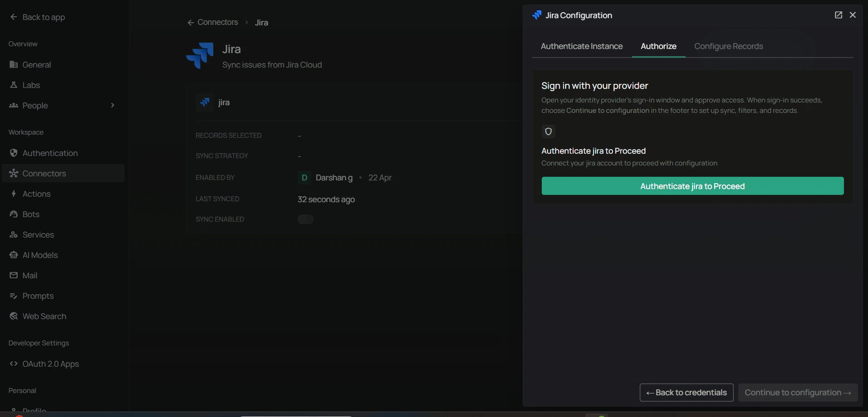Open Bots in the sidebar
Image resolution: width=868 pixels, height=417 pixels.
pos(63,214)
